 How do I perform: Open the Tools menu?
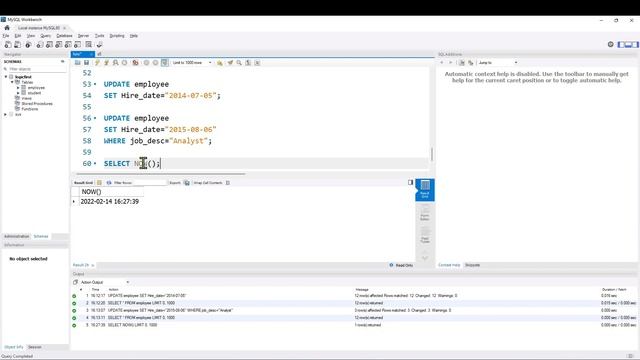(99, 36)
